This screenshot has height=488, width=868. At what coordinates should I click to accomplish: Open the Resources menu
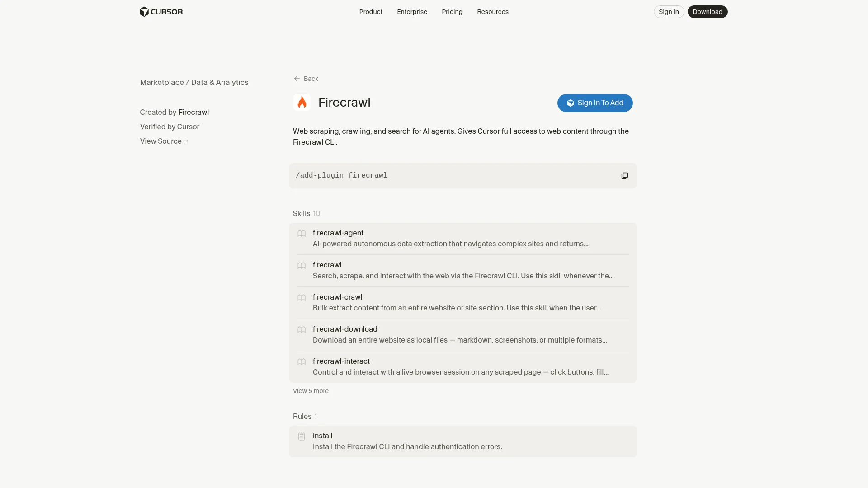coord(493,12)
